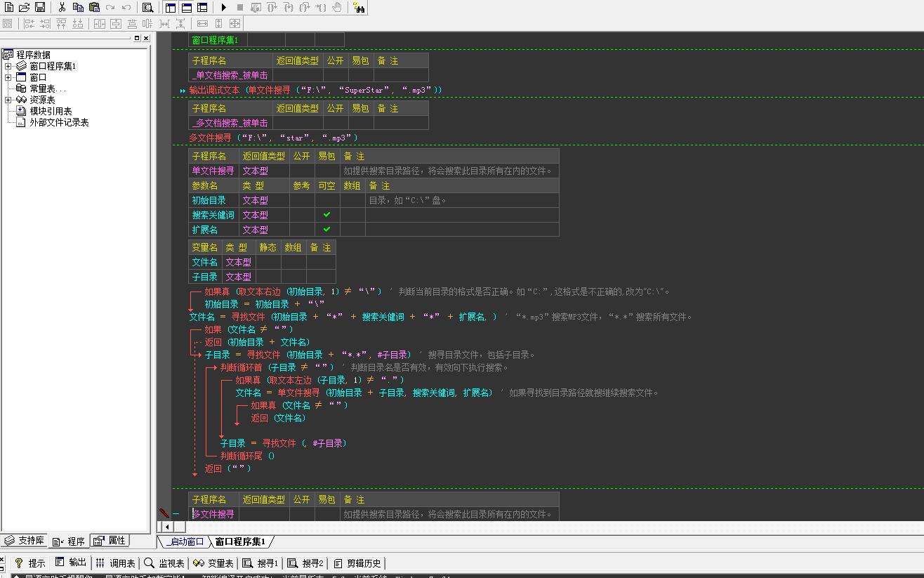This screenshot has width=924, height=578.
Task: Click the 返回 (“”) code line
Action: pos(227,468)
